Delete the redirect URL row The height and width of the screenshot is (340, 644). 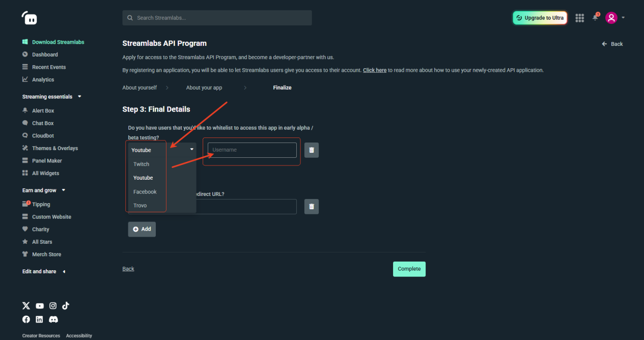coord(312,207)
